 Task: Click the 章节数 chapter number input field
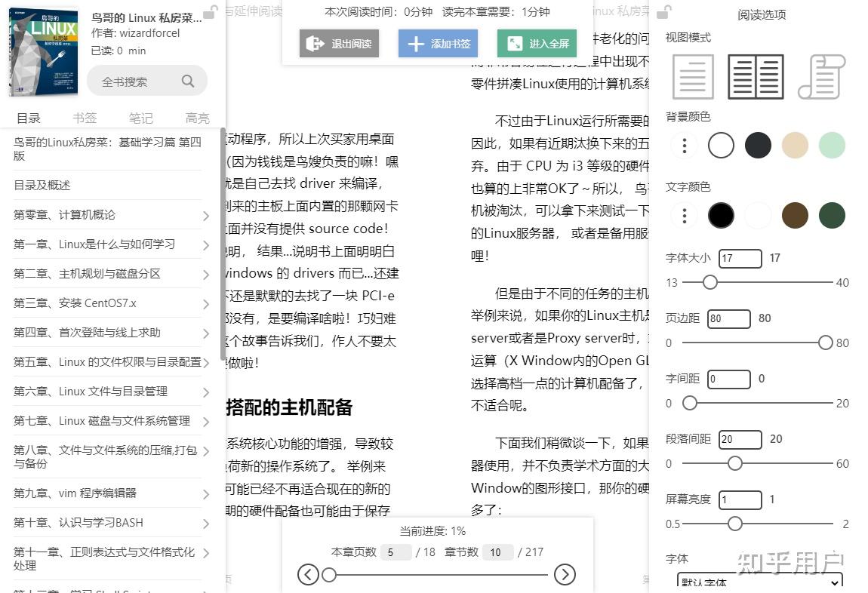point(497,552)
